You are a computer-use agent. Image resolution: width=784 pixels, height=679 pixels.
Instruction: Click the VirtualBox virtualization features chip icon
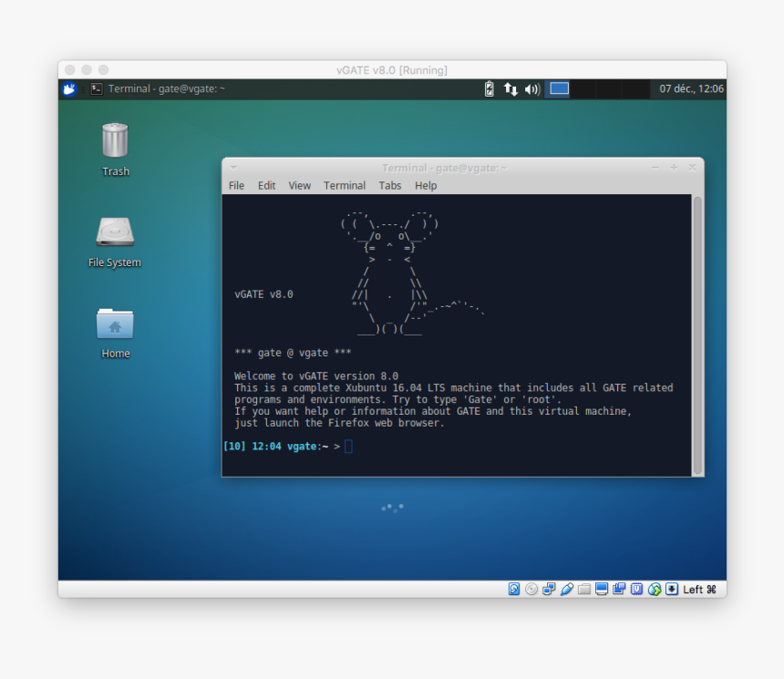point(636,589)
